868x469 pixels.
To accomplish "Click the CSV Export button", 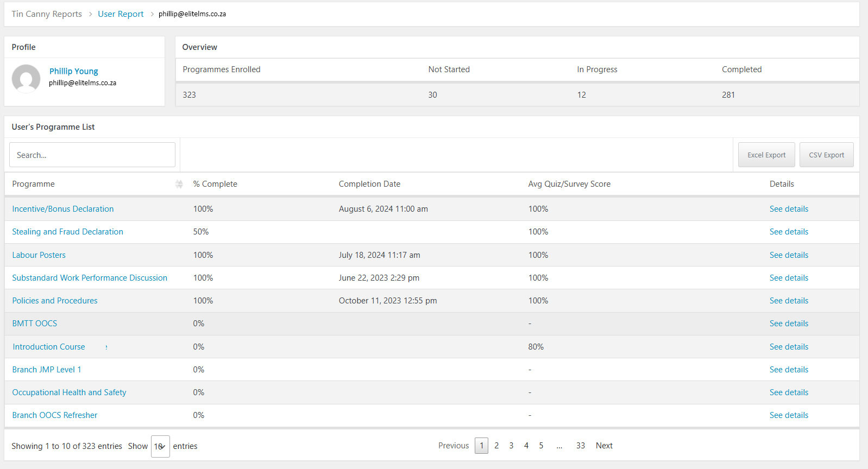I will tap(826, 155).
